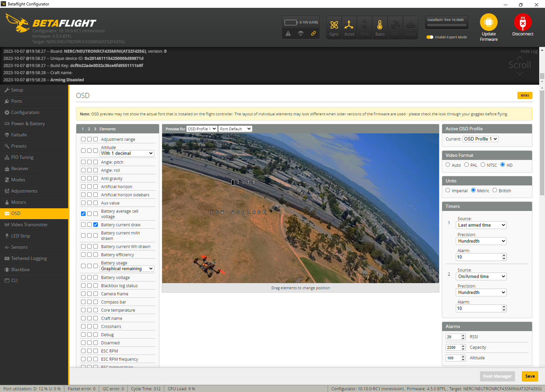Open the Timer 1 Source dropdown
The image size is (545, 392).
[x=481, y=225]
